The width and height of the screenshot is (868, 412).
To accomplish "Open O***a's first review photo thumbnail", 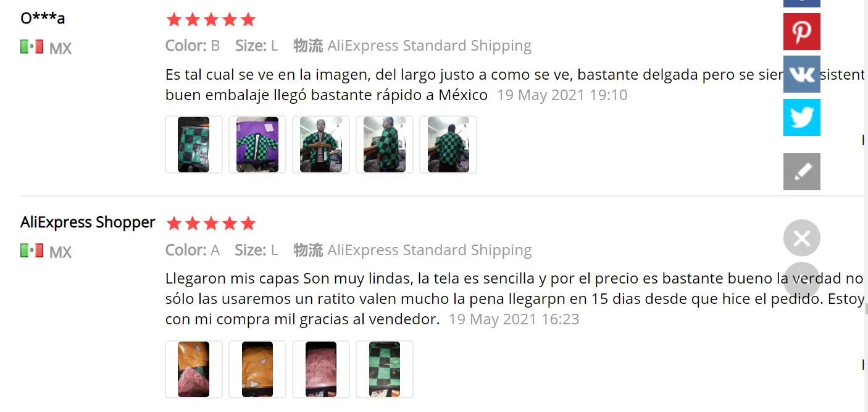I will pos(194,145).
